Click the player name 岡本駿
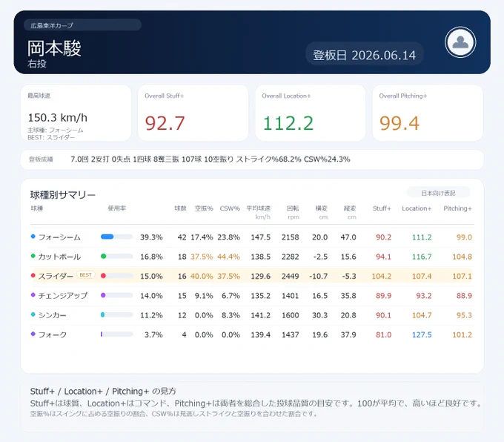504x442 pixels. tap(54, 48)
